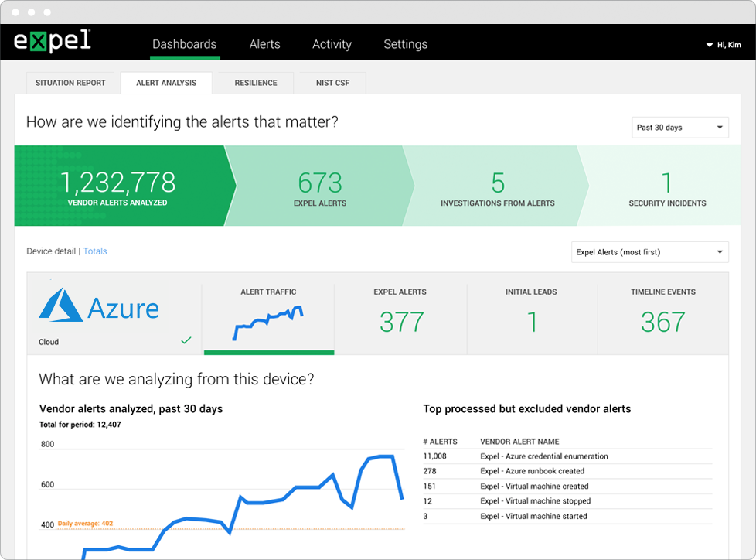Click 'What are we analyzing from this device?' heading
Image resolution: width=756 pixels, height=560 pixels.
coord(176,379)
